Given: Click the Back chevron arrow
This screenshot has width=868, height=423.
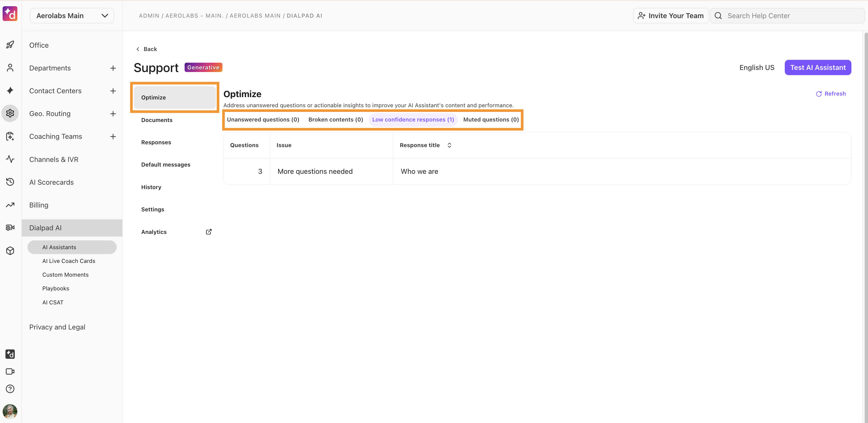Looking at the screenshot, I should coord(138,49).
